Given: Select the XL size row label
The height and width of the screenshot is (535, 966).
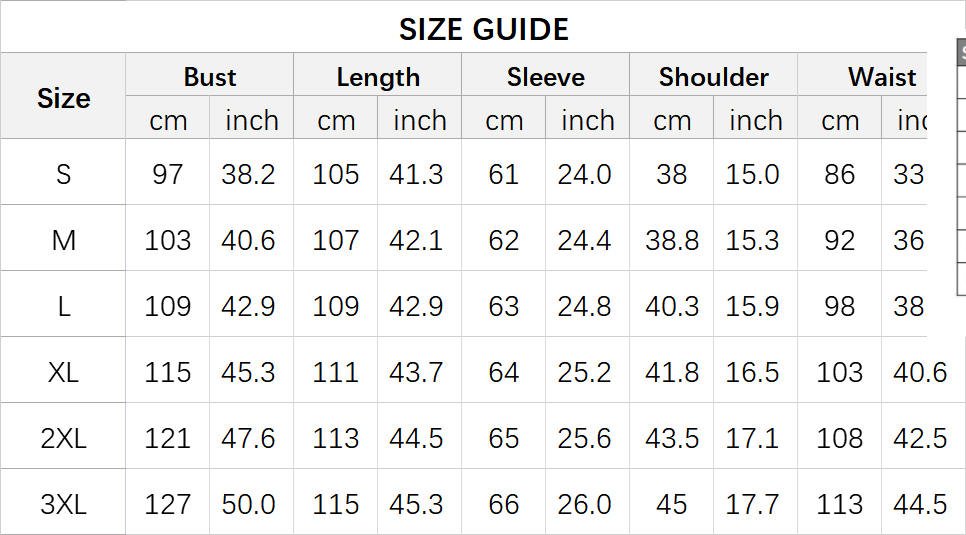Looking at the screenshot, I should click(63, 372).
